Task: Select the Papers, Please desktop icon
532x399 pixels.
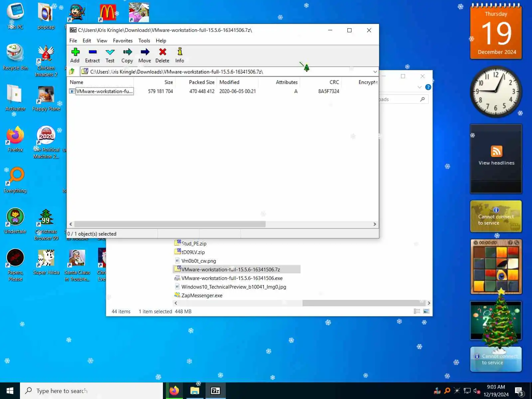Action: tap(15, 265)
